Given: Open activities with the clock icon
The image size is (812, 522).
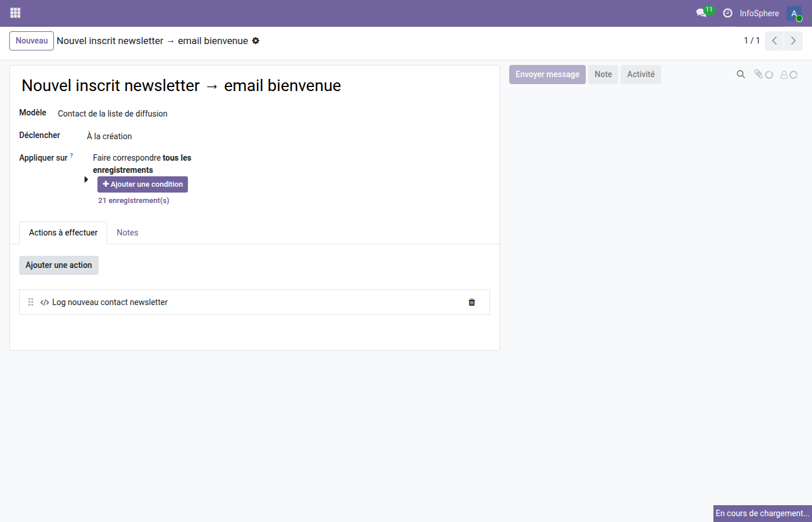Looking at the screenshot, I should pos(727,13).
